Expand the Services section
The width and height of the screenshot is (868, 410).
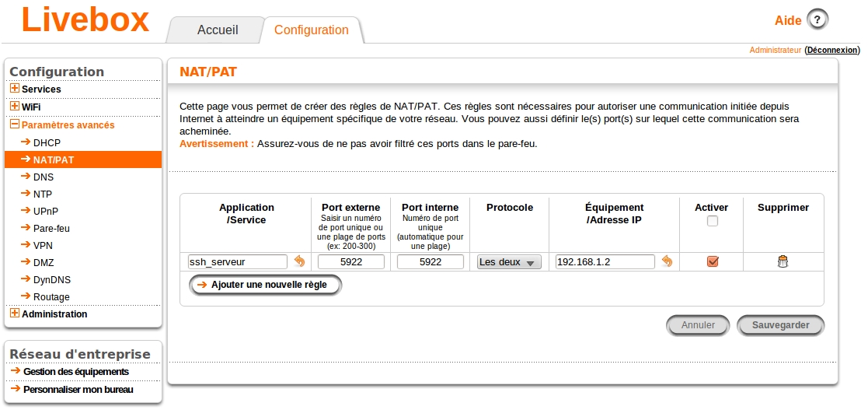[x=15, y=89]
